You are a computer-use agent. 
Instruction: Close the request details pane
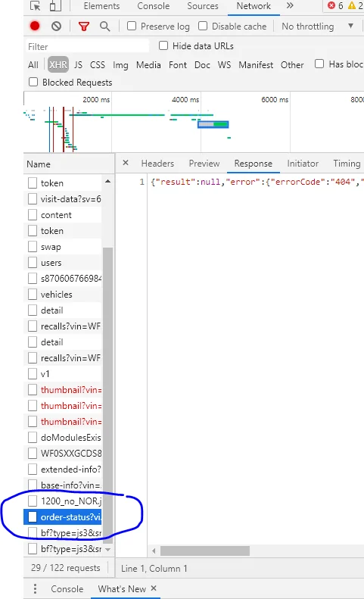(126, 163)
